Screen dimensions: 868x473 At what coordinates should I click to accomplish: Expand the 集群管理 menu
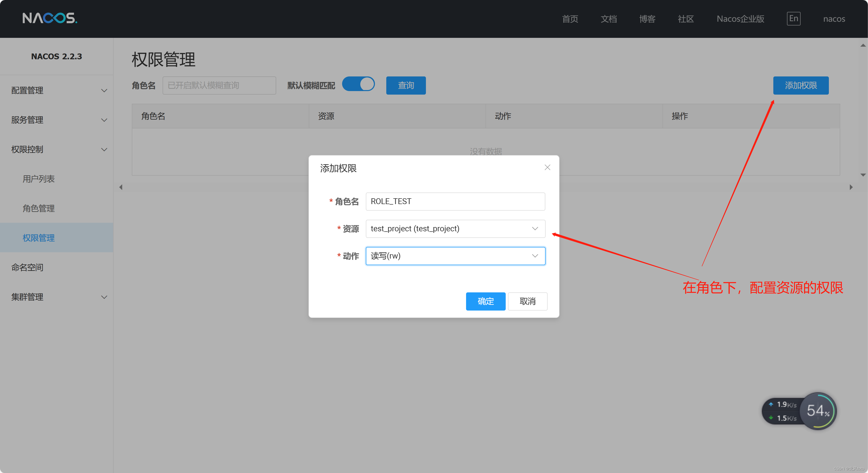pos(57,297)
